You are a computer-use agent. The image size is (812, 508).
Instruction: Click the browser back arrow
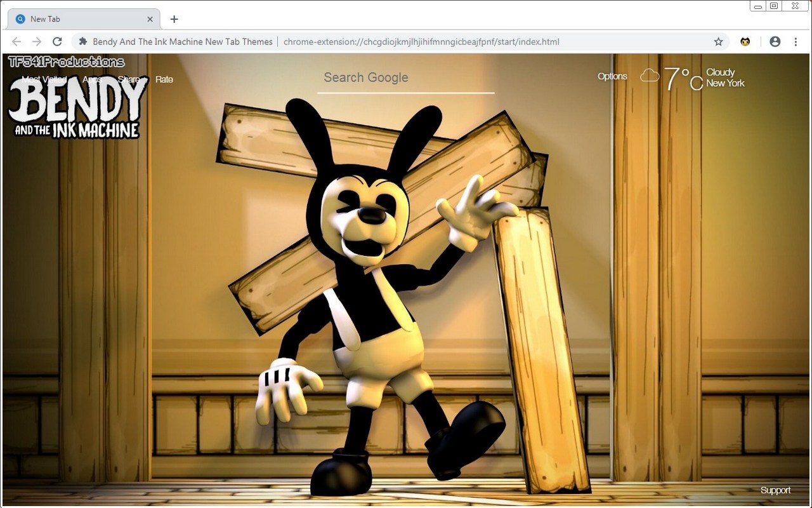tap(16, 41)
